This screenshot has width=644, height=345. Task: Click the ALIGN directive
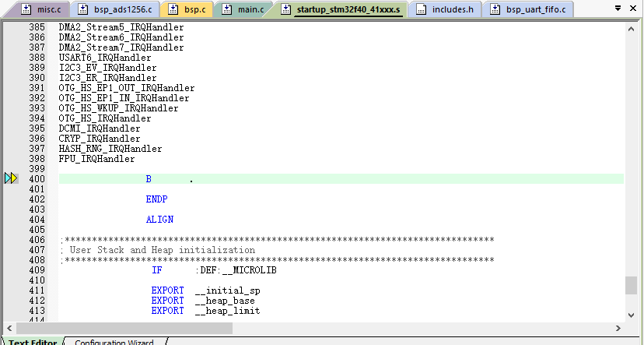(159, 219)
